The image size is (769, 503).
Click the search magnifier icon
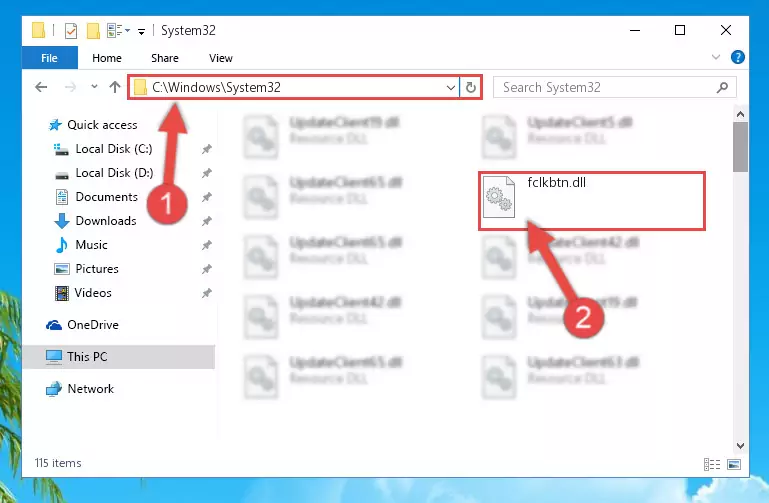coord(722,87)
